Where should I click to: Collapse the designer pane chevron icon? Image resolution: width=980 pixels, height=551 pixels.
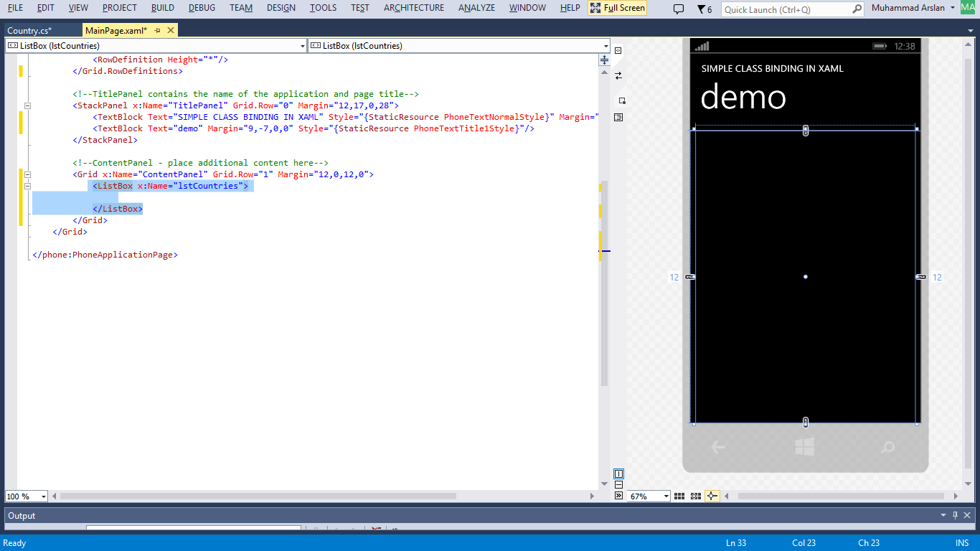(618, 496)
